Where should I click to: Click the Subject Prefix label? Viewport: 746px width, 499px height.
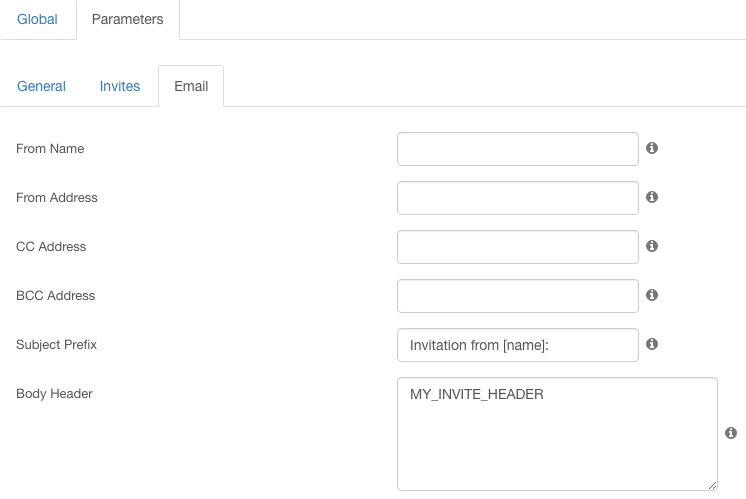[57, 344]
